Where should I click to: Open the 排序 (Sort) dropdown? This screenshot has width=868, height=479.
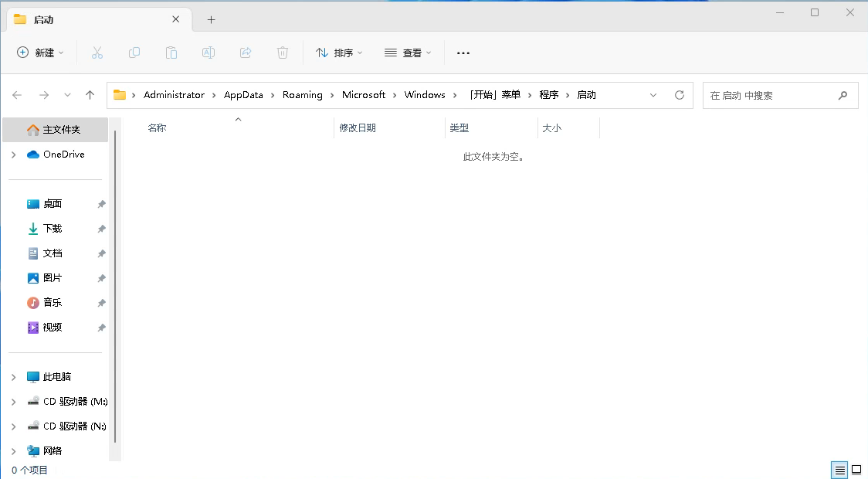click(x=339, y=53)
